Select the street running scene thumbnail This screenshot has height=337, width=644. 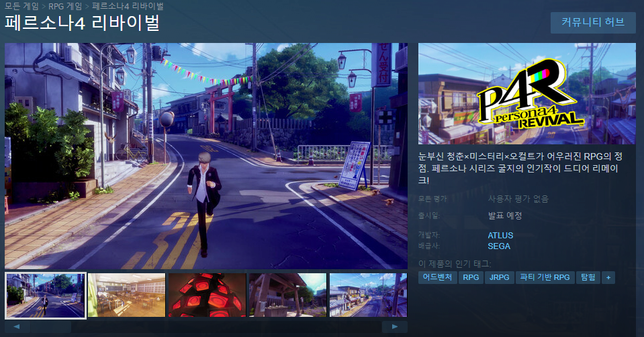(x=45, y=295)
